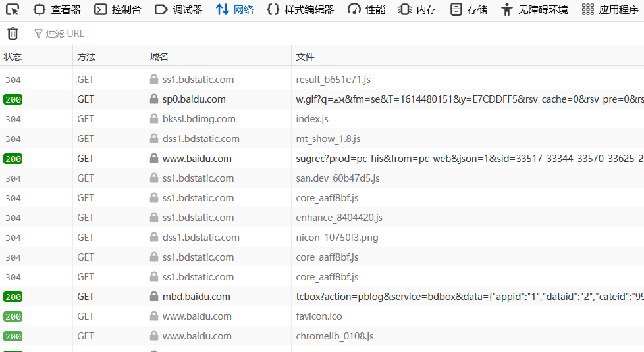Sort by the 域名 column header
Viewport: 644px width, 352px height.
click(219, 57)
